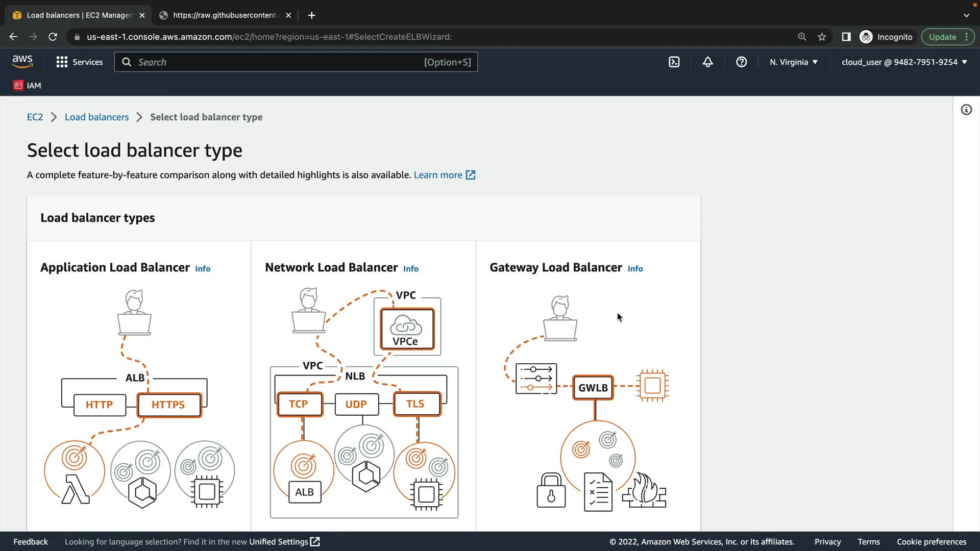Screen dimensions: 980x551
Task: Bookmark page with star icon
Action: (x=822, y=37)
